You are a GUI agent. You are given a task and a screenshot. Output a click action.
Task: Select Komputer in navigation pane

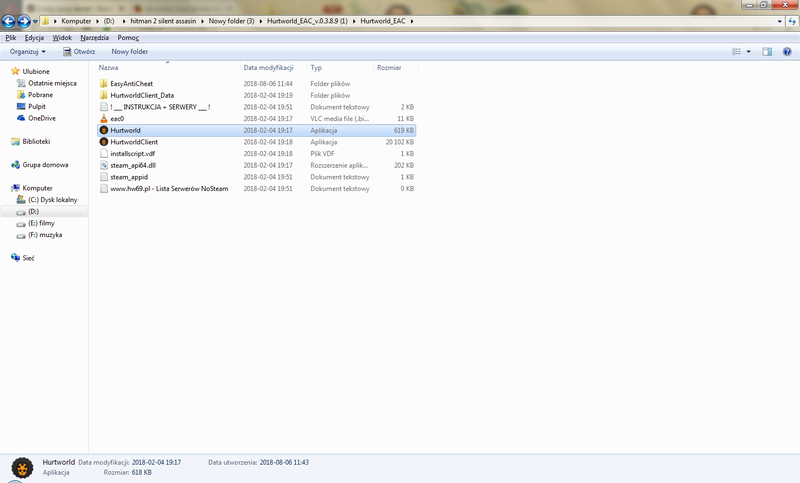click(x=37, y=188)
